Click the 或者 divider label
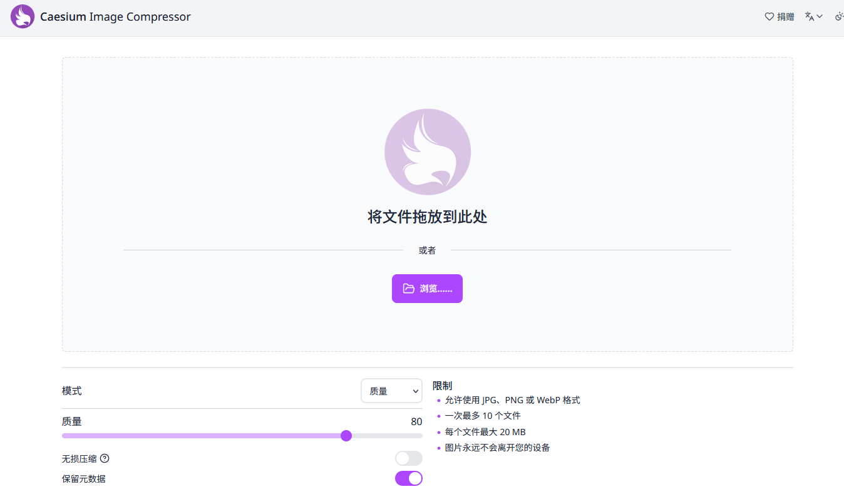844x504 pixels. pos(427,250)
